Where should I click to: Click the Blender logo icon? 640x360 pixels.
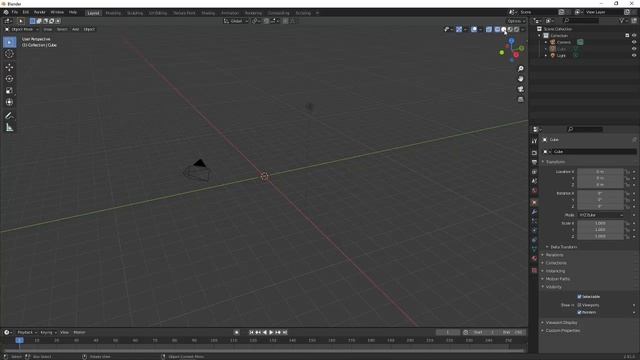[x=6, y=12]
